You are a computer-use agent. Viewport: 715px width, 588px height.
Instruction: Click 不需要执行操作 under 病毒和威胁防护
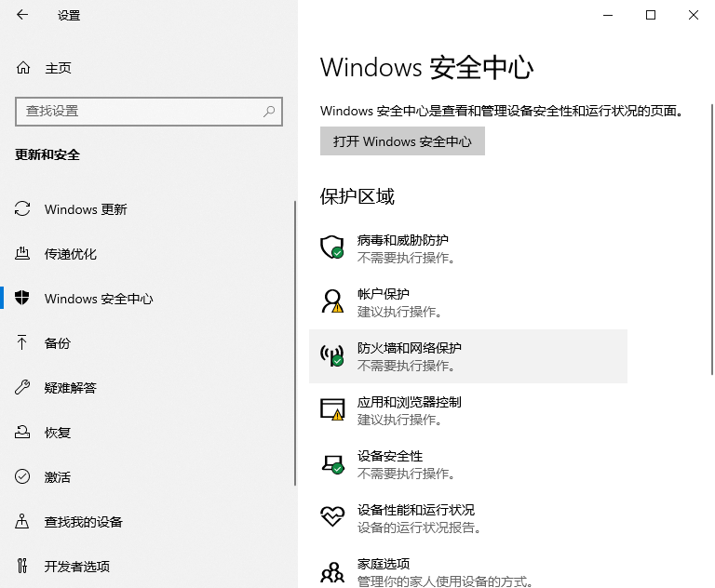tap(406, 258)
